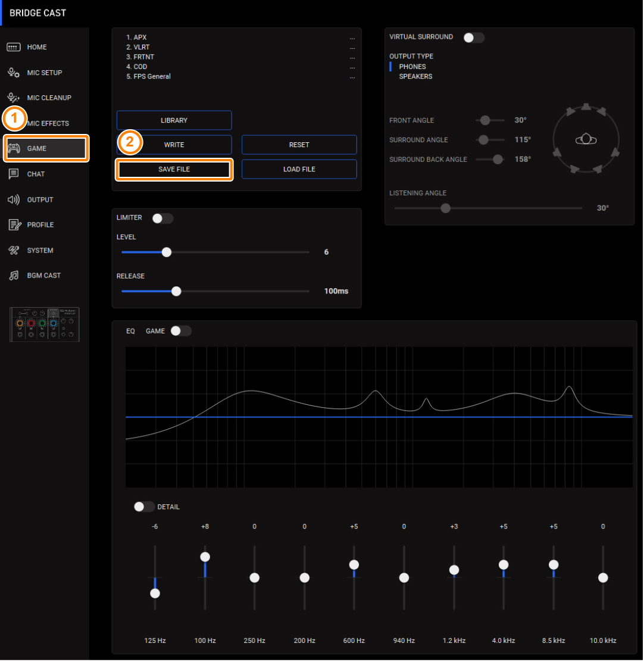Screen dimensions: 644x662
Task: Click the 250 Hz EQ band slider
Action: (255, 578)
